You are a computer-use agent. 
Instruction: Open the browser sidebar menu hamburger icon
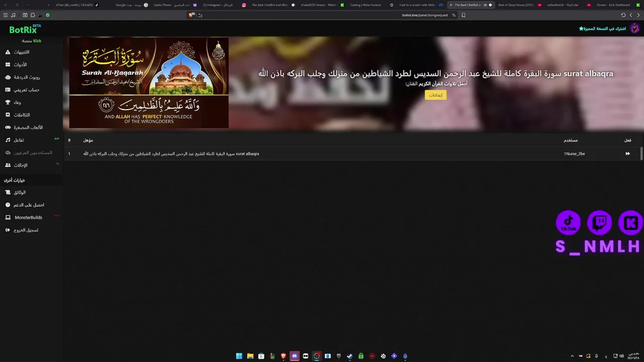point(6,15)
